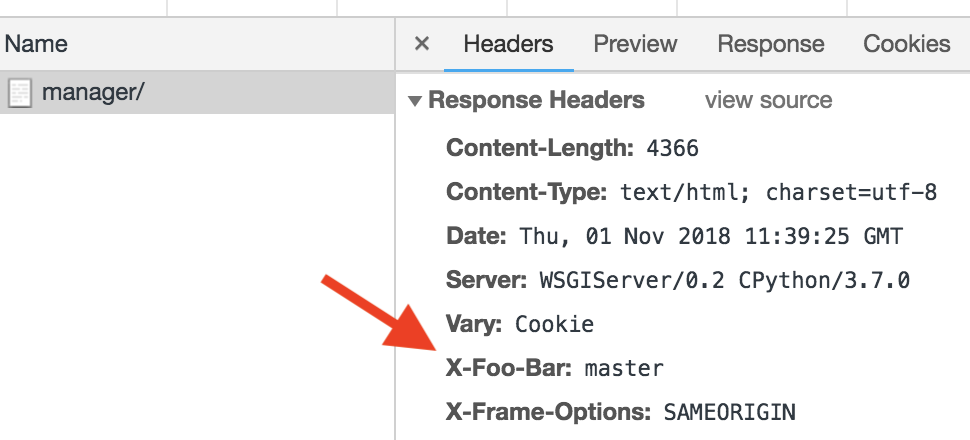Screen dimensions: 970x440
Task: Open the Cookies tab
Action: 906,44
